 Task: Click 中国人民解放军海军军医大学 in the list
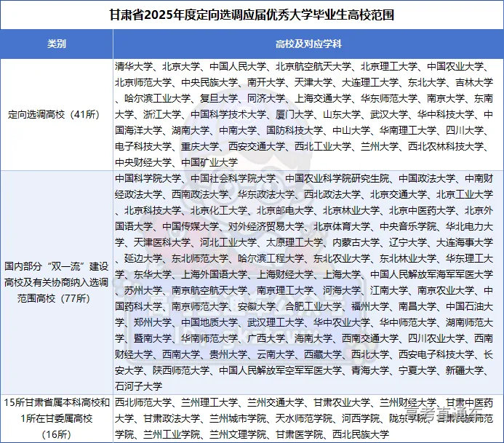coord(431,274)
